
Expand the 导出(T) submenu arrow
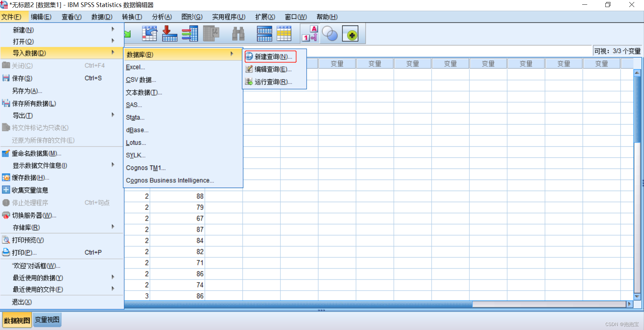tap(113, 115)
